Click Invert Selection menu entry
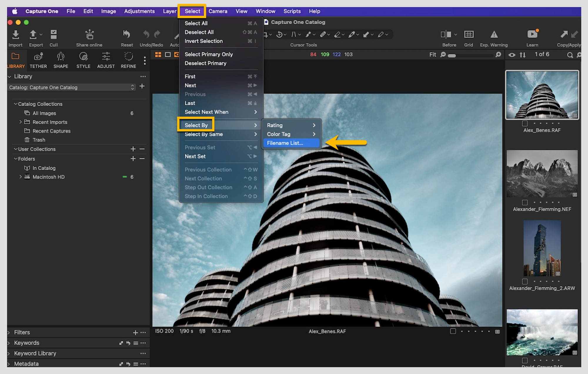588x374 pixels. pos(221,41)
